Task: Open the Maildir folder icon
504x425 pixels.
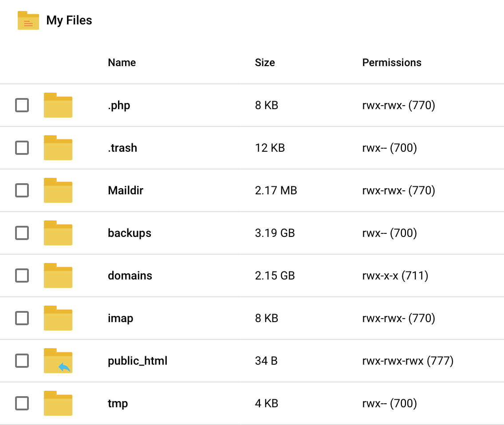Action: (58, 190)
